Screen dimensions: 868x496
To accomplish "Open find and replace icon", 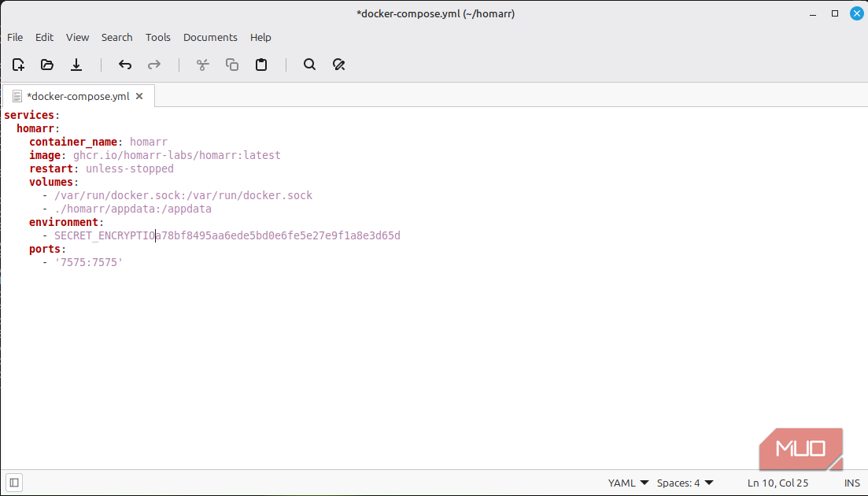I will click(339, 65).
